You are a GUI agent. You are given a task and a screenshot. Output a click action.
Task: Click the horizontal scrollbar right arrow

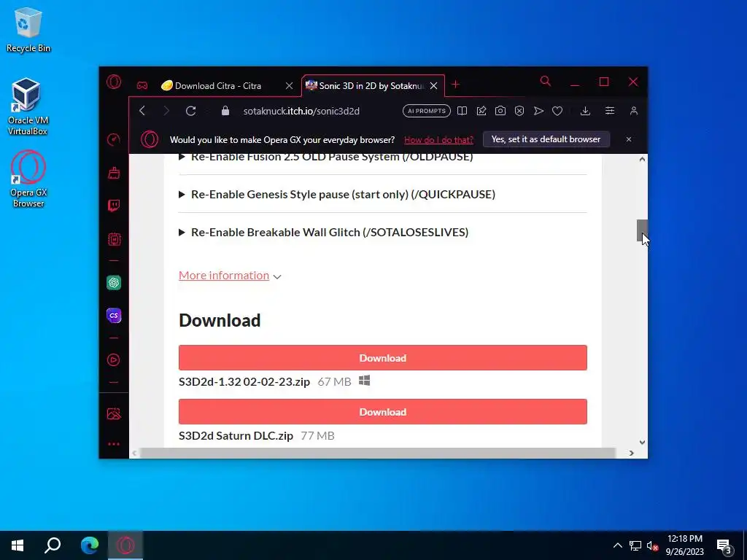(x=631, y=453)
